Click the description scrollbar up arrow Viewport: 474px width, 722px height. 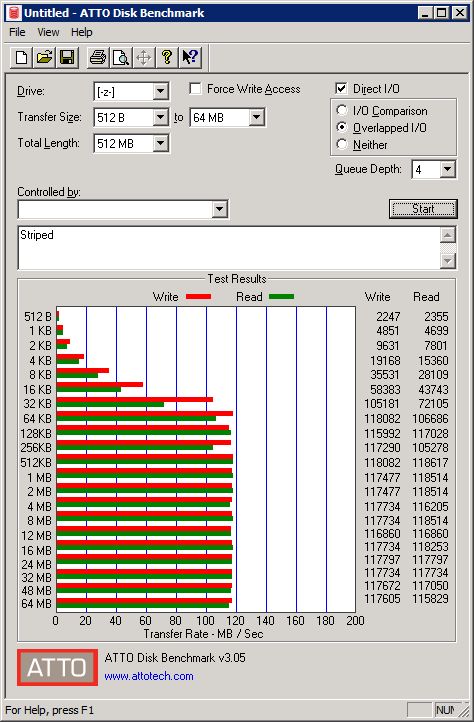448,235
